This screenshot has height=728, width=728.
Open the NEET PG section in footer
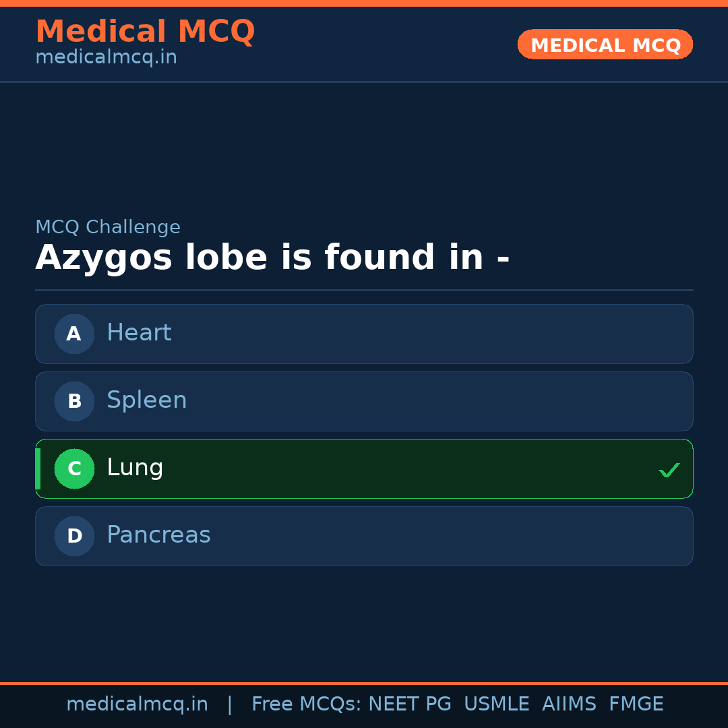(409, 704)
